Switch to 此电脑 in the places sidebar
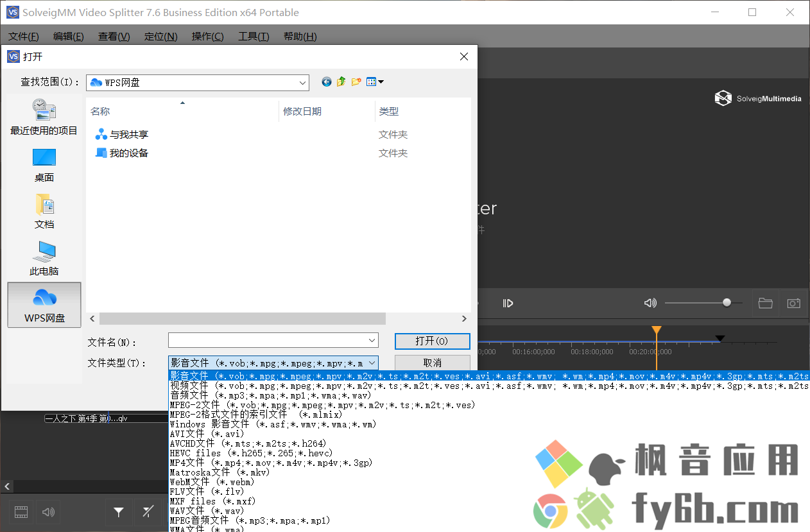 click(44, 259)
